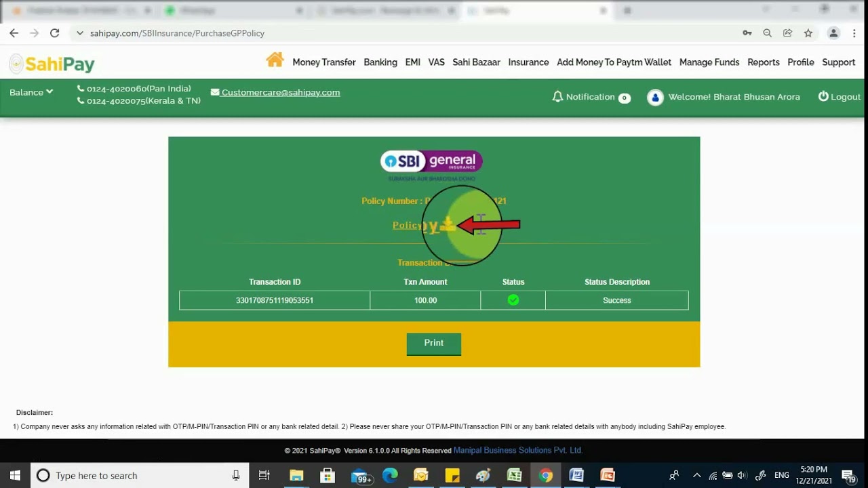Open the Reports menu

[x=764, y=62]
